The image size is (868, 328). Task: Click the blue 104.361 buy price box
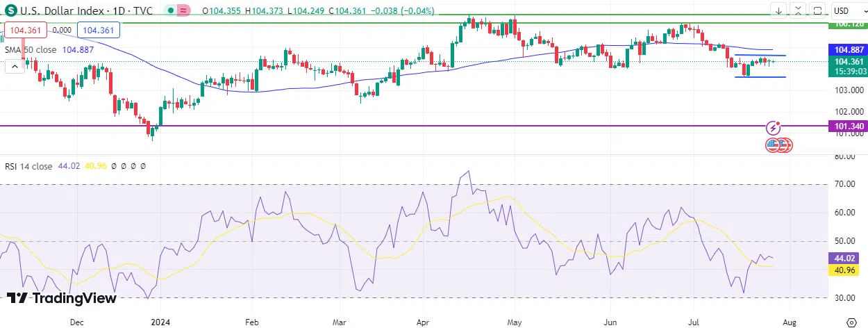[x=99, y=30]
